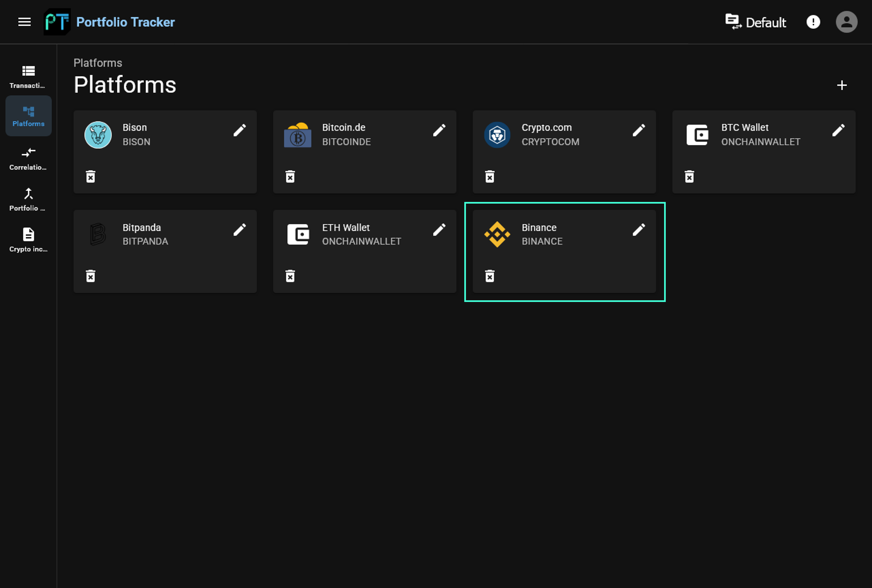Open Portfolio item in sidebar
Screen dimensions: 872x588
[28, 200]
